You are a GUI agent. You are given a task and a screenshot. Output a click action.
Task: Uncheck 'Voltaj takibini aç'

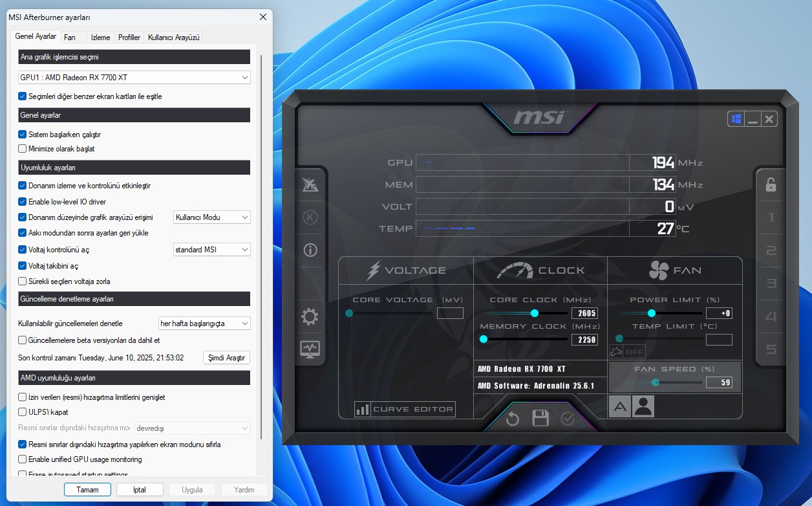coord(23,266)
